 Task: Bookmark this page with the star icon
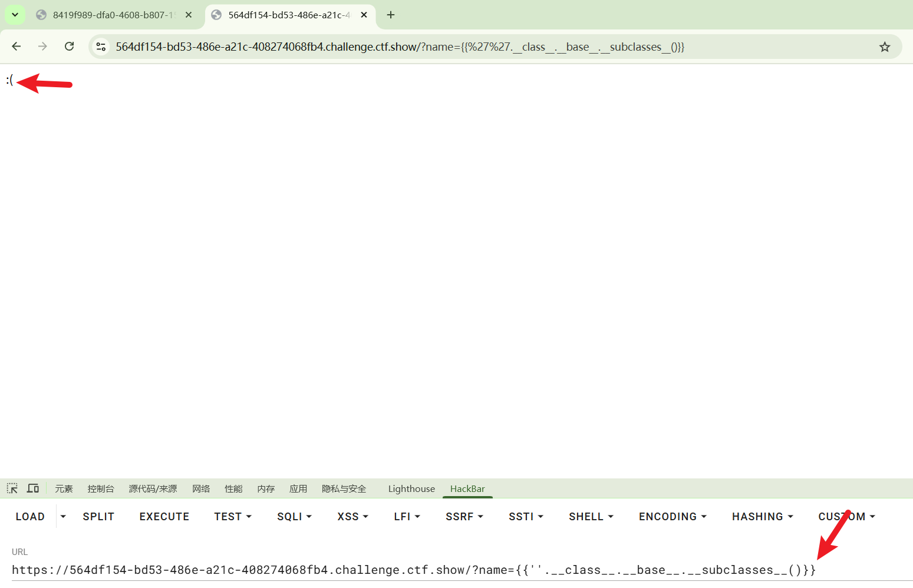point(884,47)
